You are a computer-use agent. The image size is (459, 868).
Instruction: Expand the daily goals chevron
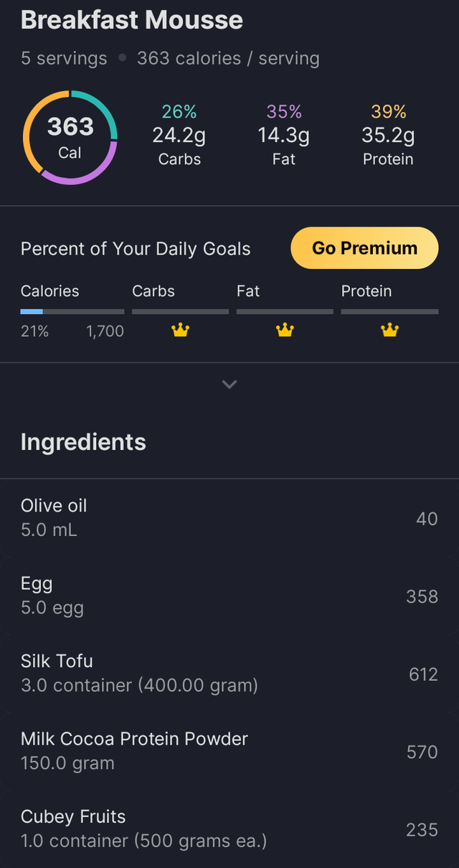[229, 385]
